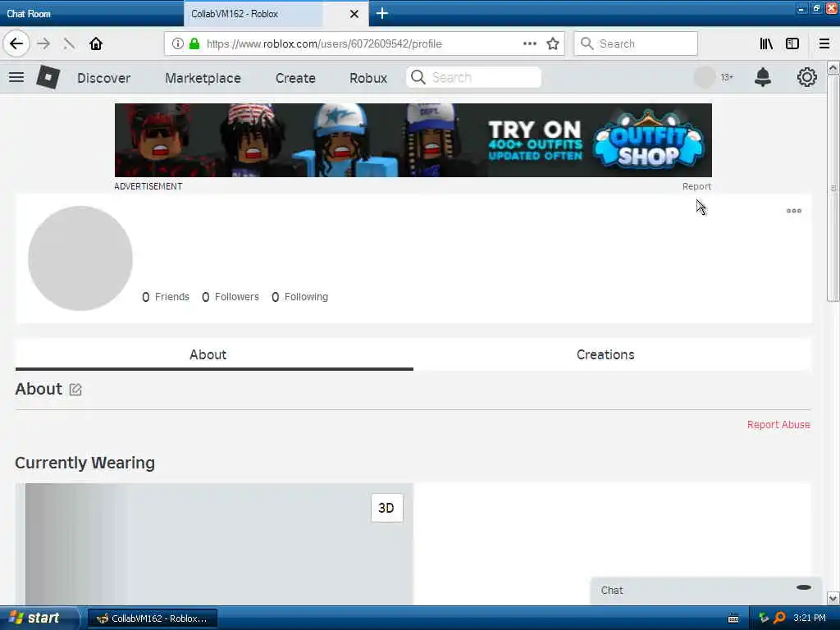Click the network tray icon beside the magnifier
The height and width of the screenshot is (630, 840).
point(764,618)
